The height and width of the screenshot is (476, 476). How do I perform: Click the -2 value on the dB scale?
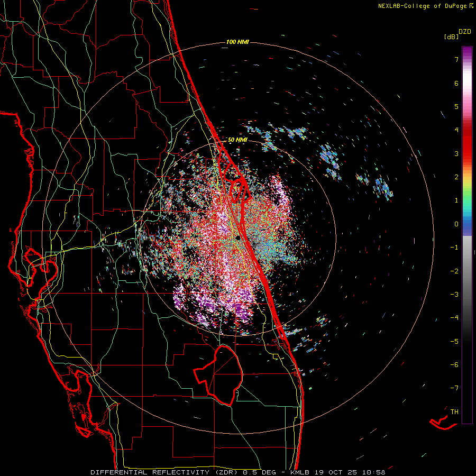[454, 271]
